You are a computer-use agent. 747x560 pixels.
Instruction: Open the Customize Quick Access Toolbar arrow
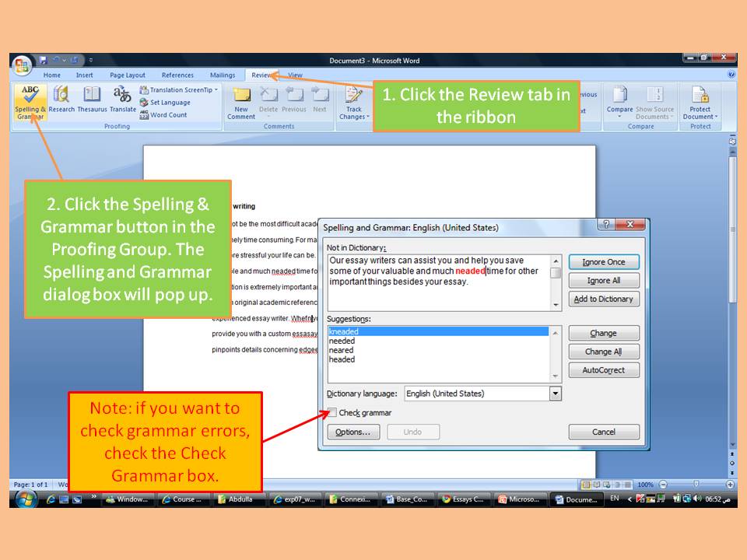[90, 60]
